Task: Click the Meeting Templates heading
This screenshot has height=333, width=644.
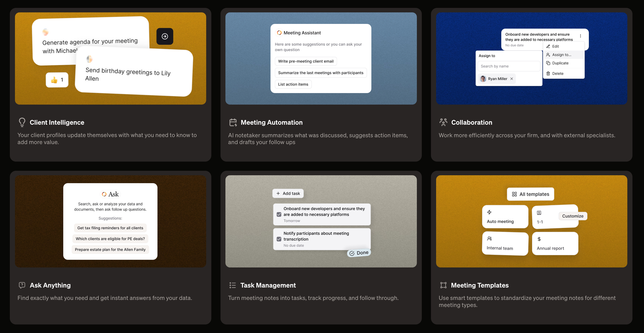Action: [479, 285]
